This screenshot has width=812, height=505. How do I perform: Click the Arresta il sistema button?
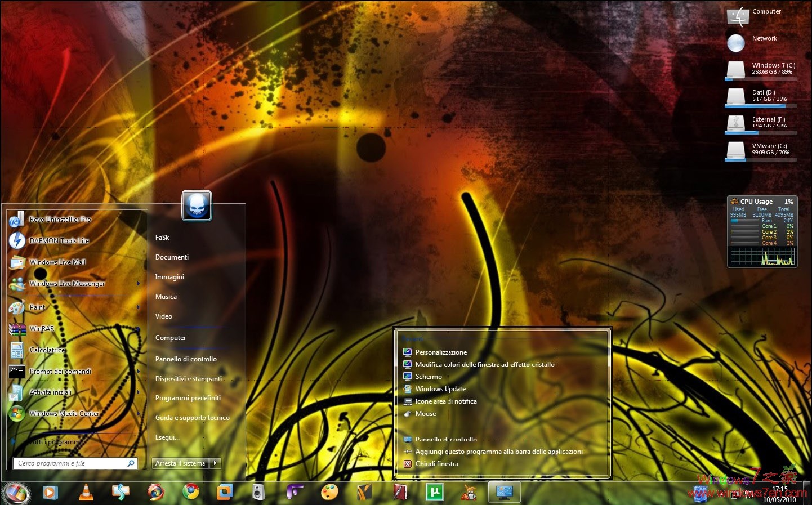pyautogui.click(x=180, y=463)
